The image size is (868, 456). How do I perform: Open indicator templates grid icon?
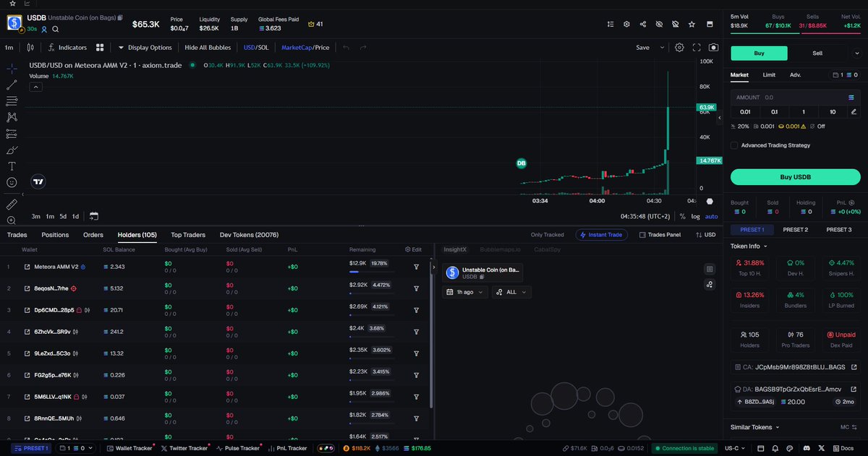click(x=101, y=48)
